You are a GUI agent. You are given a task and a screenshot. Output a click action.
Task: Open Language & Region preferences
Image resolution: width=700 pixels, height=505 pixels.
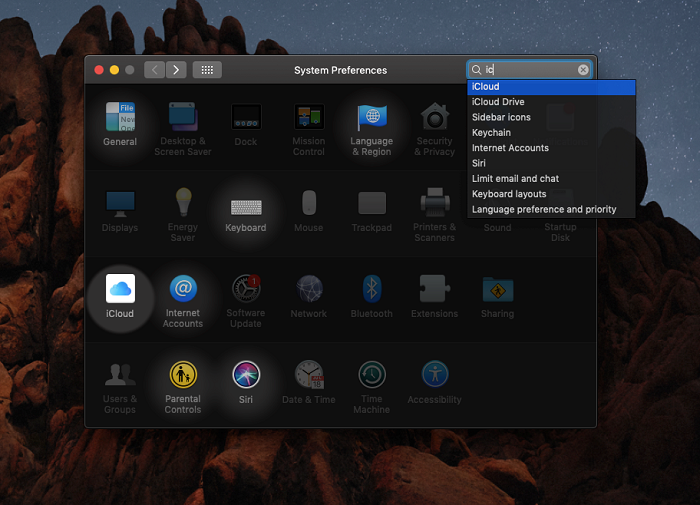click(371, 119)
